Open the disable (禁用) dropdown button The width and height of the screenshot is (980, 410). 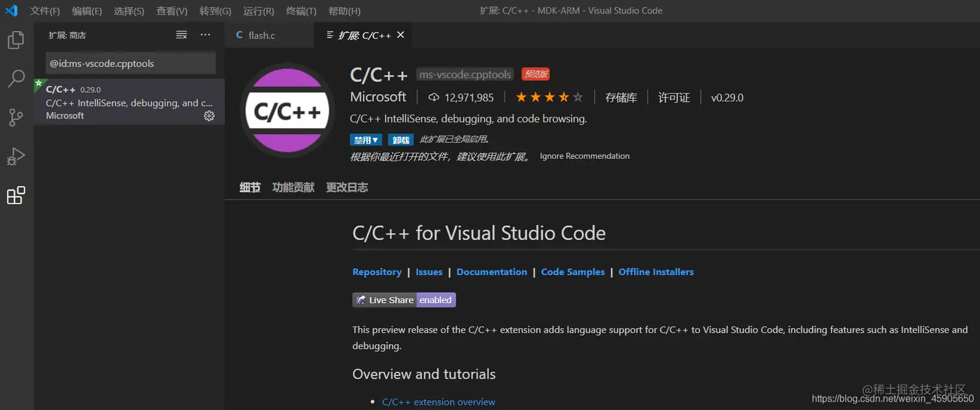pos(366,140)
